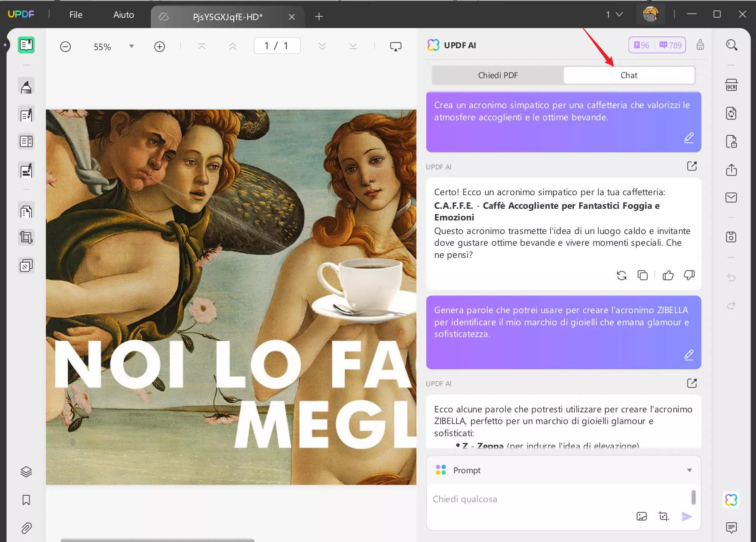Share the PDF via upload icon
Image resolution: width=756 pixels, height=542 pixels.
pos(732,169)
